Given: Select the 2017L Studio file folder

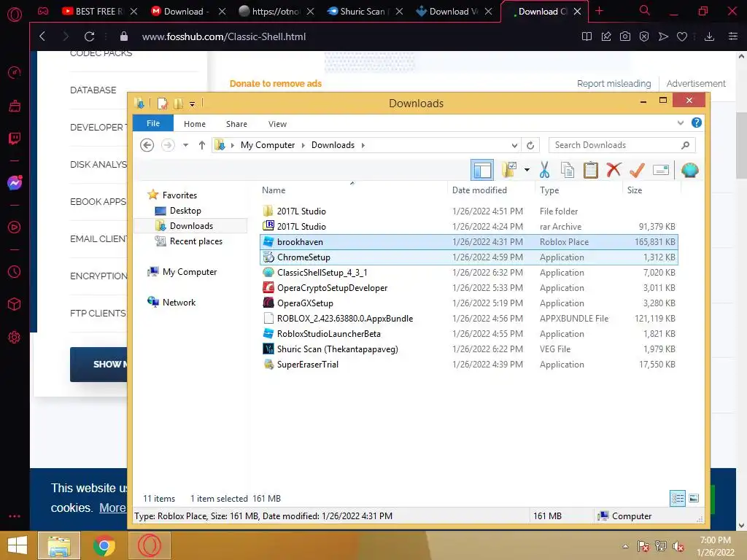Looking at the screenshot, I should point(469,211).
